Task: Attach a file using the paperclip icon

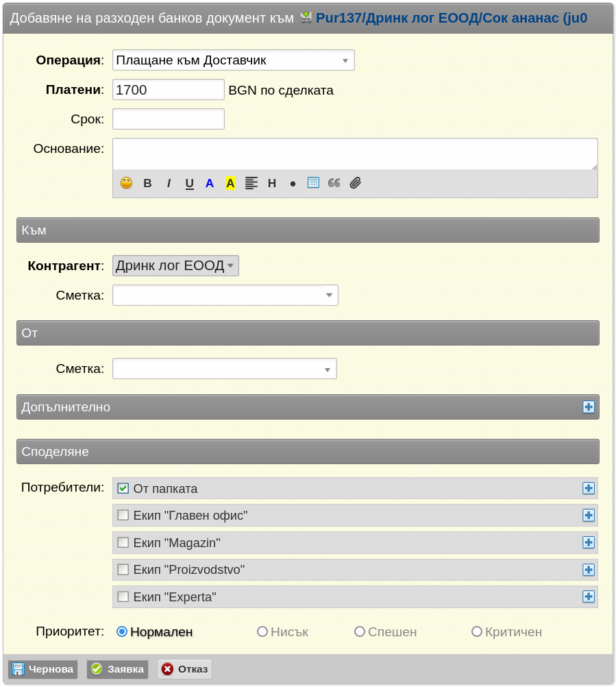Action: (x=355, y=183)
